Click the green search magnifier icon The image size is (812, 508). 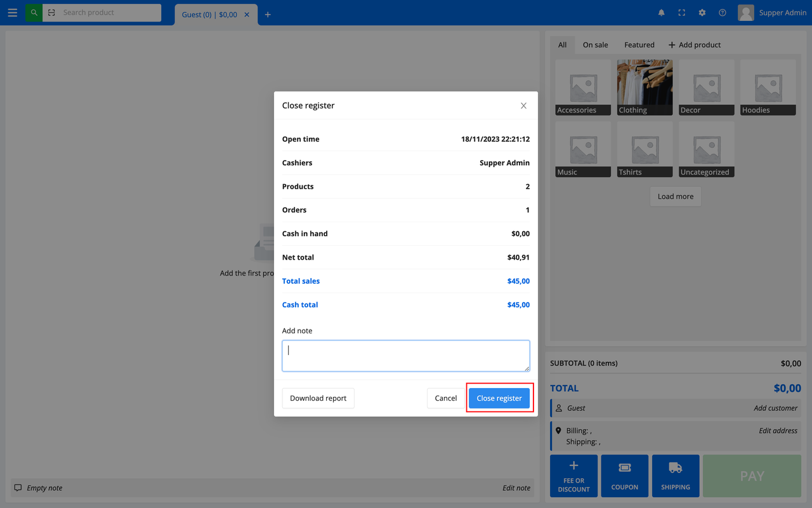34,13
